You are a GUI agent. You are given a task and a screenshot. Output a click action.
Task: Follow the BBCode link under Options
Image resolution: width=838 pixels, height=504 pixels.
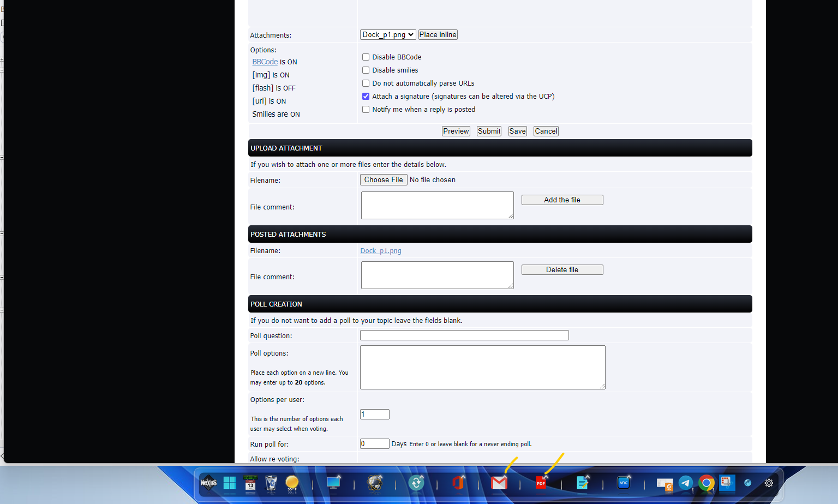[265, 62]
